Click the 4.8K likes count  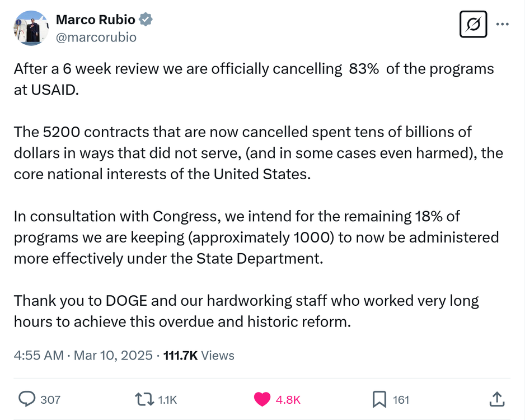click(288, 400)
